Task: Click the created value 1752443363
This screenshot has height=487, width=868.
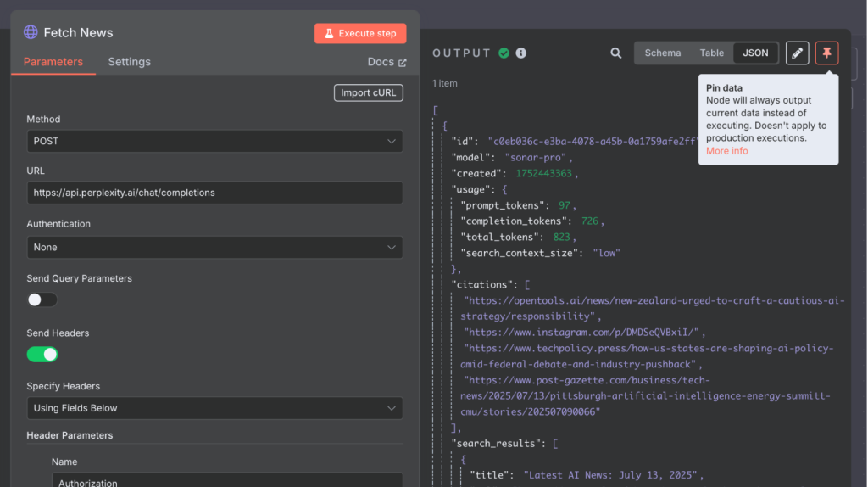Action: (x=543, y=173)
